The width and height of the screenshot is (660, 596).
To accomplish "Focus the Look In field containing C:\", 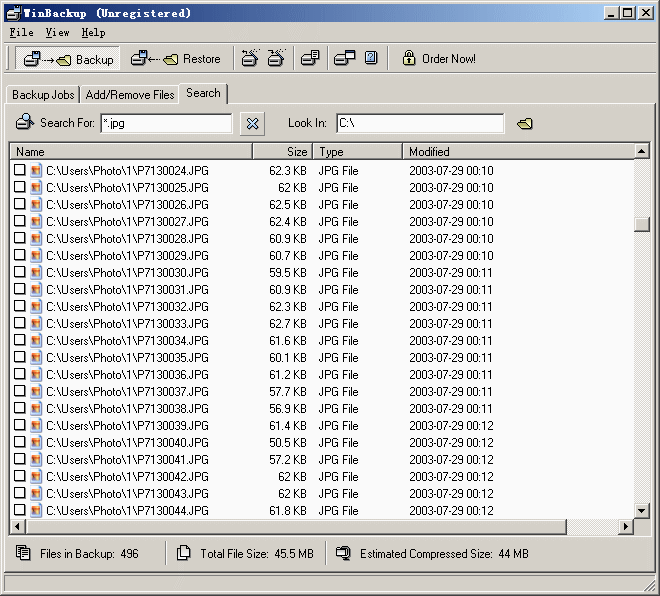I will (x=420, y=123).
